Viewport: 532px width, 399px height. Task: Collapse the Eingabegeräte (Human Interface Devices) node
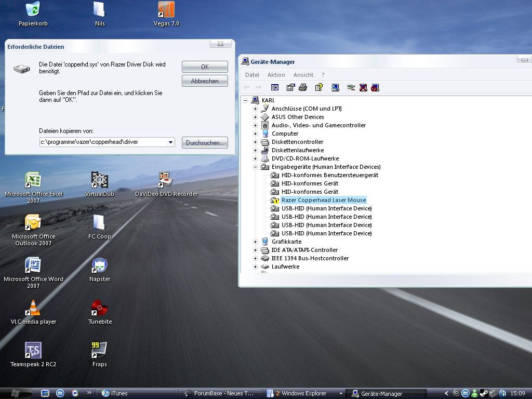tap(255, 167)
